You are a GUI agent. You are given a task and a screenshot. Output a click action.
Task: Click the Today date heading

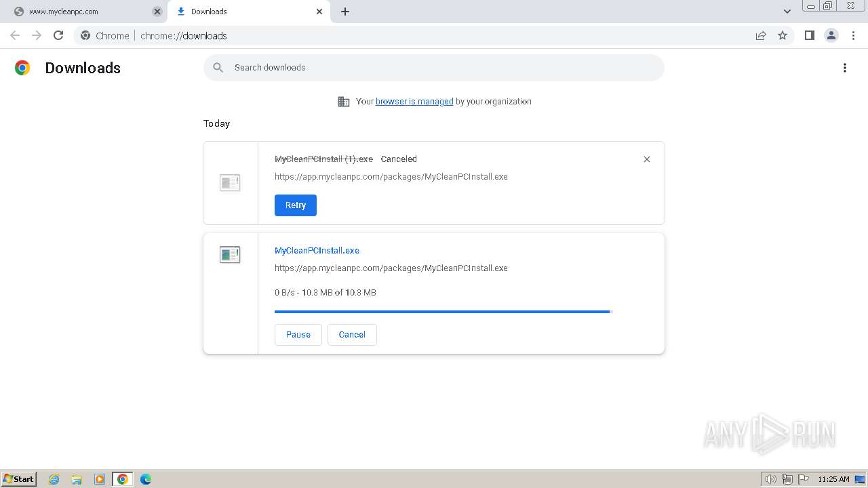pyautogui.click(x=216, y=123)
